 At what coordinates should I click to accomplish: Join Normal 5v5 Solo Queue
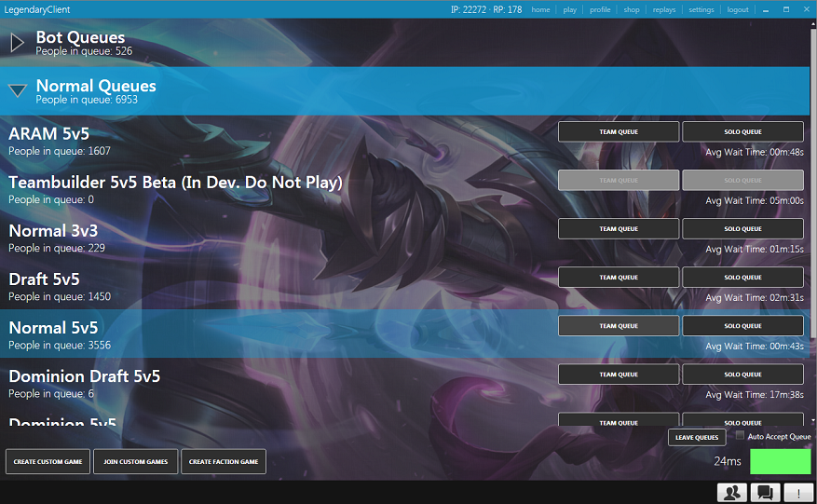click(742, 326)
